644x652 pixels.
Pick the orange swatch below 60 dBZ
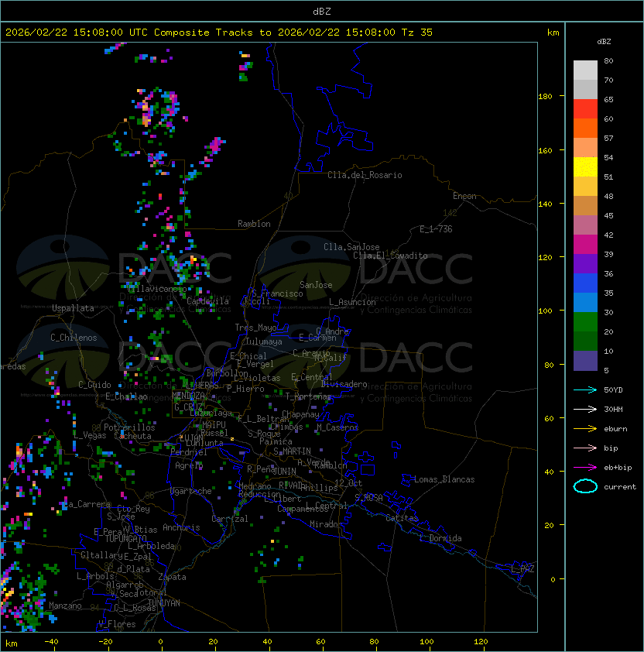pos(585,129)
